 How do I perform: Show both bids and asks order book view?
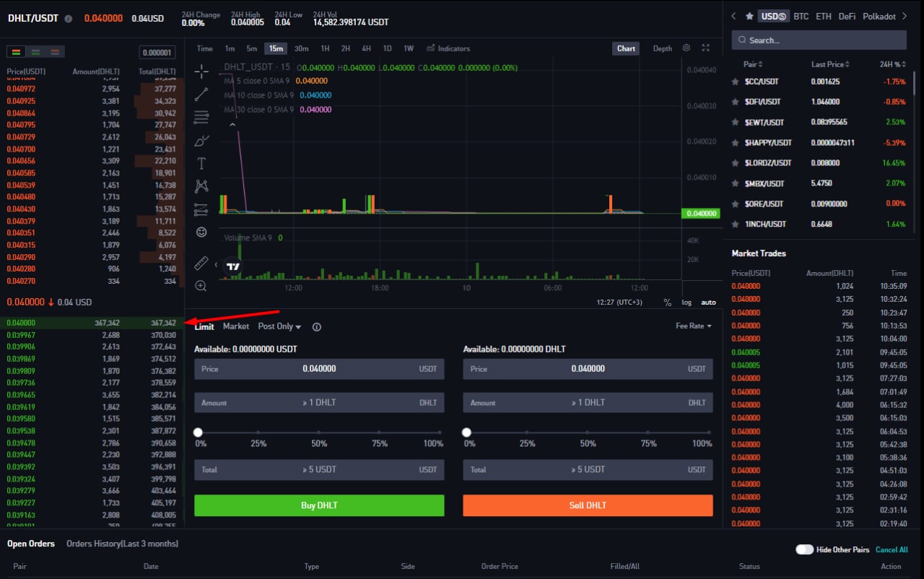coord(16,52)
